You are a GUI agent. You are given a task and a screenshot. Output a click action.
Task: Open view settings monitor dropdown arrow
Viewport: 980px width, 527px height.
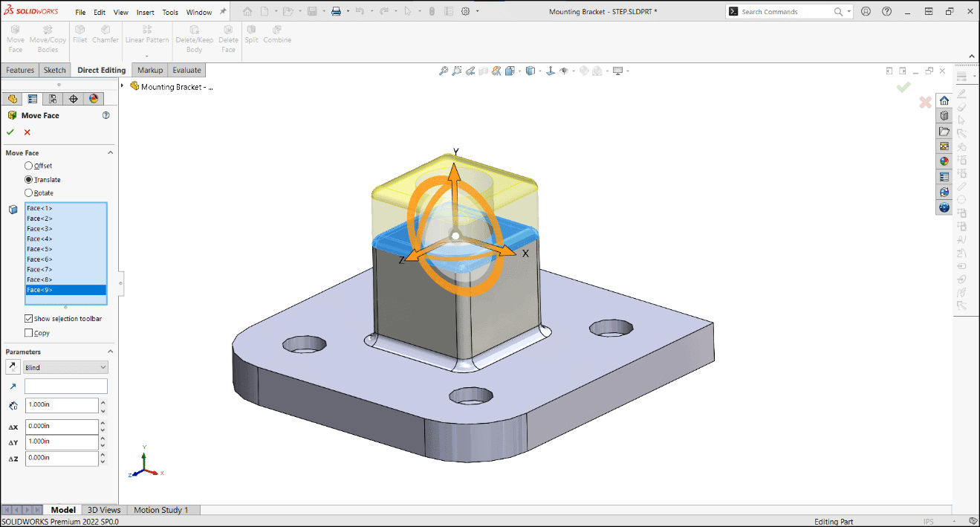coord(628,71)
